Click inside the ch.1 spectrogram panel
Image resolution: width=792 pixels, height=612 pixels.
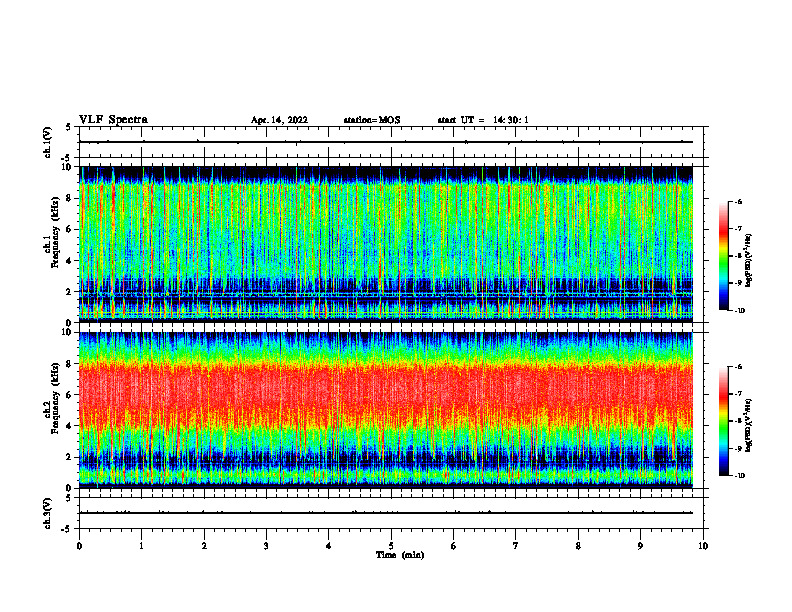click(386, 244)
